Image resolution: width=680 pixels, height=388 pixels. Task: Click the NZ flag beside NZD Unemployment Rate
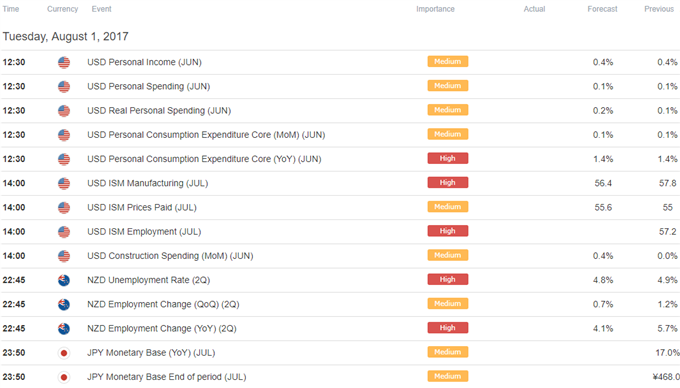click(x=64, y=280)
